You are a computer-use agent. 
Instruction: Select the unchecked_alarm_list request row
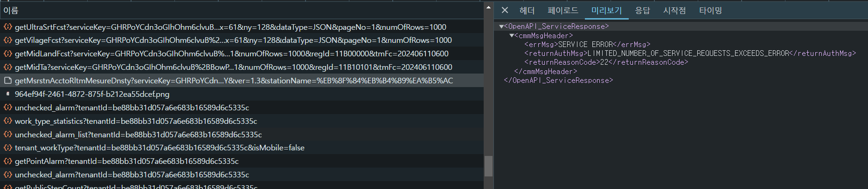pyautogui.click(x=138, y=135)
